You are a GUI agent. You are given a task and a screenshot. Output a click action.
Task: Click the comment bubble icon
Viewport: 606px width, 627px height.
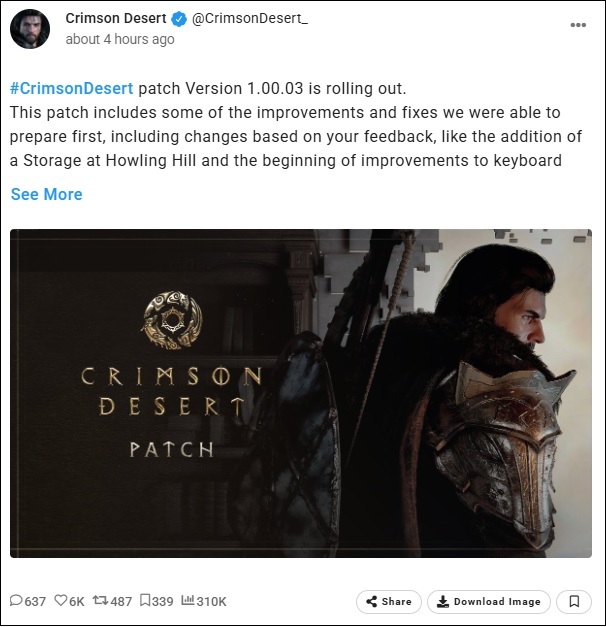tap(16, 600)
